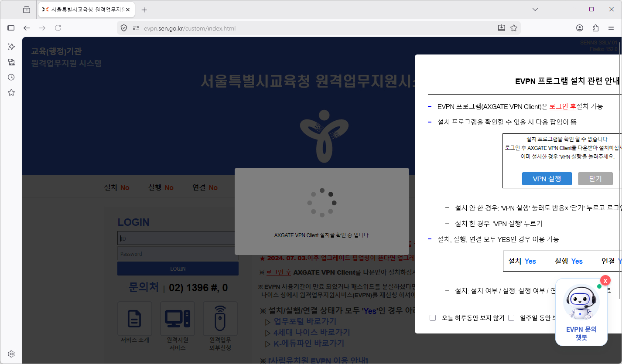Reload the current page

(x=58, y=28)
